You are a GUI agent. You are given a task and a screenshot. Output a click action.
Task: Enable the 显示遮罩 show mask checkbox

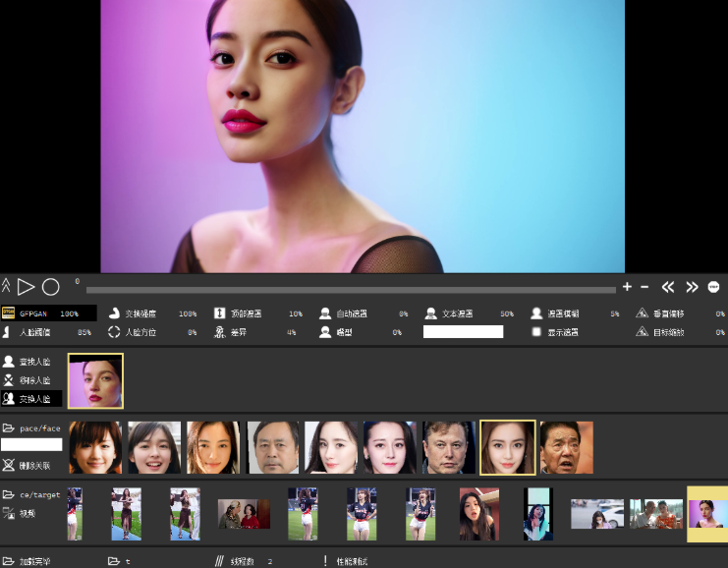click(x=536, y=331)
